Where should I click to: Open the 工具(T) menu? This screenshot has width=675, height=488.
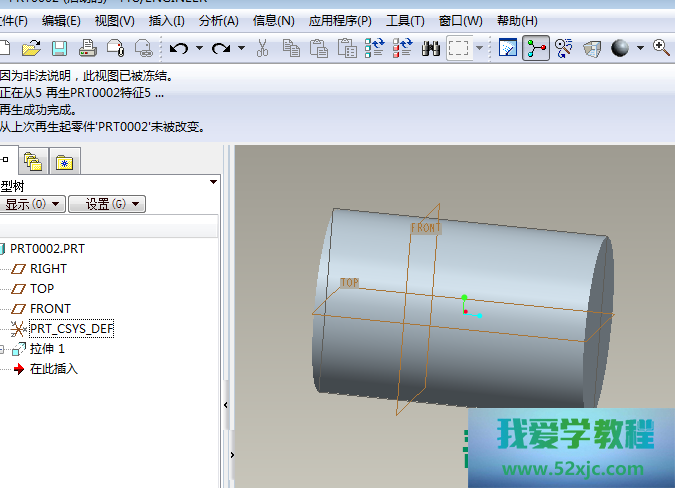click(x=405, y=20)
